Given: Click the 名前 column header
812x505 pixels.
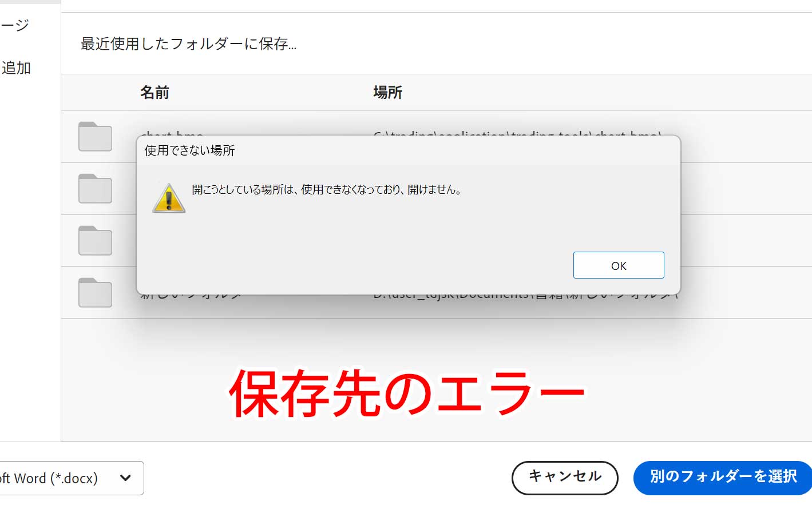Looking at the screenshot, I should [x=155, y=92].
